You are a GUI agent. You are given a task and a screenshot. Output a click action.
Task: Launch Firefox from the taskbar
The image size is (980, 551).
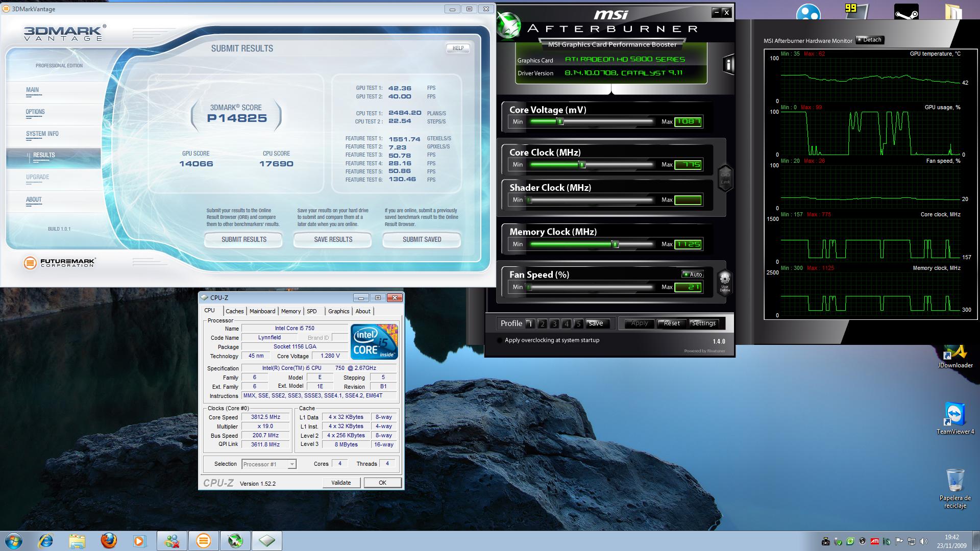[109, 540]
